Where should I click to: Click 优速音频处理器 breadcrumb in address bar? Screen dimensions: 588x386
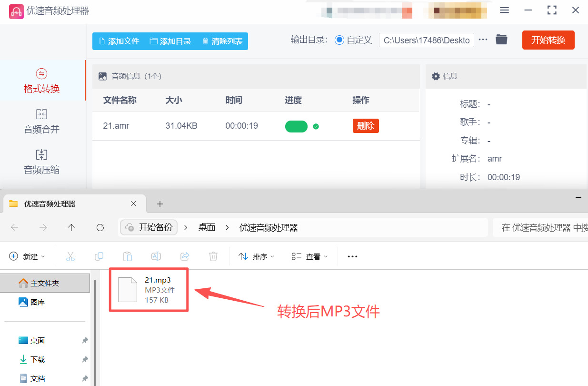click(269, 228)
